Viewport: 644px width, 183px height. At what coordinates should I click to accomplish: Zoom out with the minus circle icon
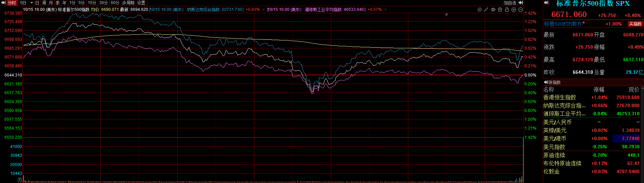pos(520,10)
